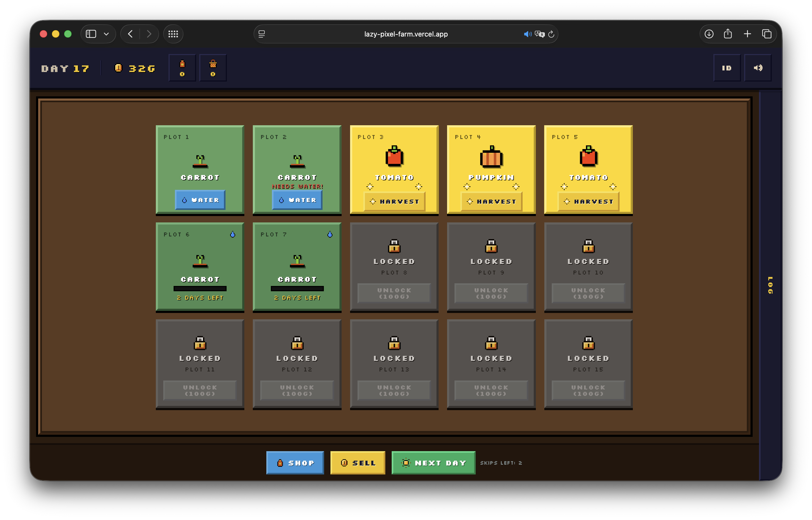The width and height of the screenshot is (812, 520).
Task: Expand the LOG side panel
Action: coord(770,285)
